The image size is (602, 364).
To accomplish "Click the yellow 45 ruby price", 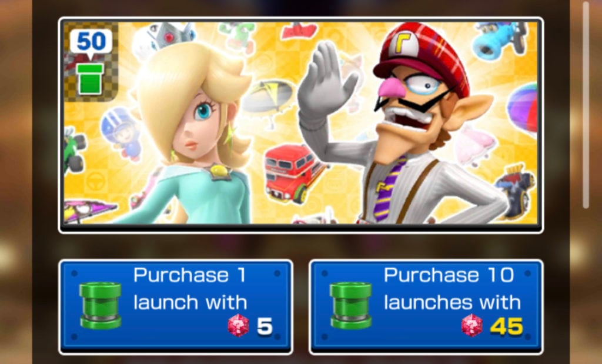I will [507, 326].
